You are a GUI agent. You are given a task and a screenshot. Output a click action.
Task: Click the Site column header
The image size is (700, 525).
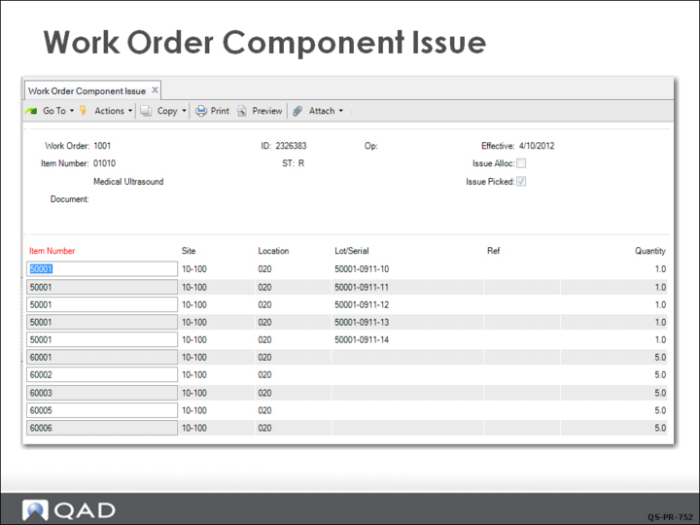188,251
